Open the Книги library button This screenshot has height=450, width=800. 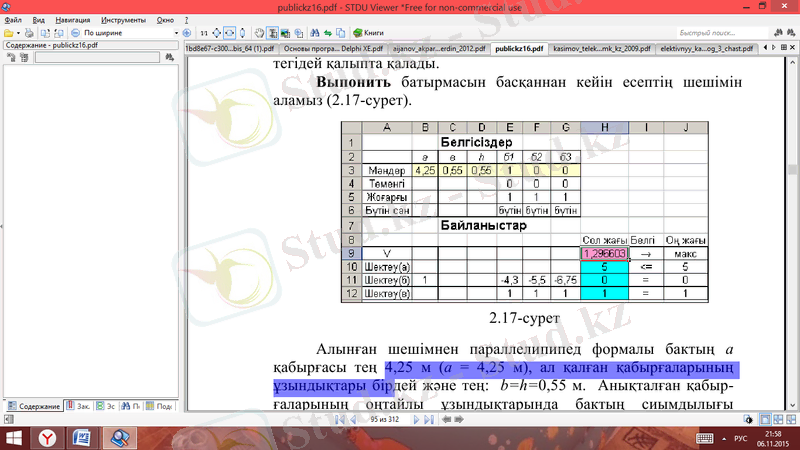pos(367,32)
